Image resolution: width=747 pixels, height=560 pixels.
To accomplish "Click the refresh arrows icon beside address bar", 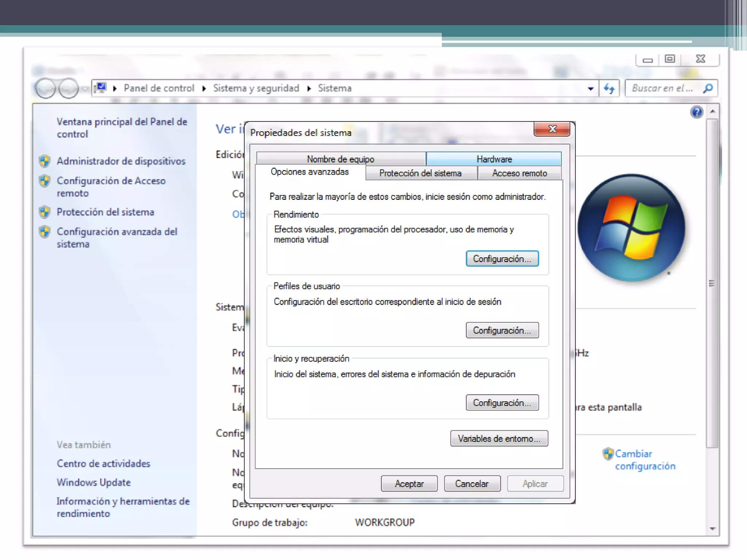I will [609, 89].
